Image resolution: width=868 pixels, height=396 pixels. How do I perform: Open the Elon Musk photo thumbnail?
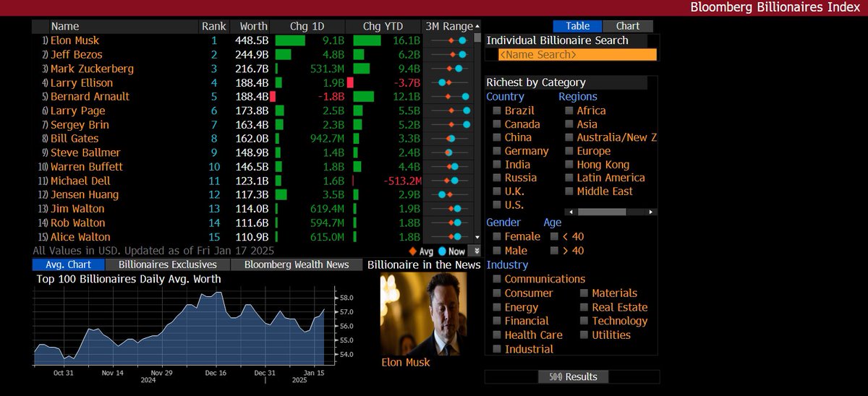click(423, 314)
